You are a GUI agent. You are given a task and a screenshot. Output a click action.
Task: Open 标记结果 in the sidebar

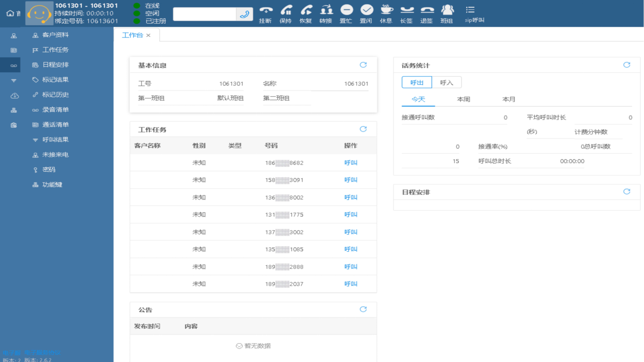[x=56, y=80]
